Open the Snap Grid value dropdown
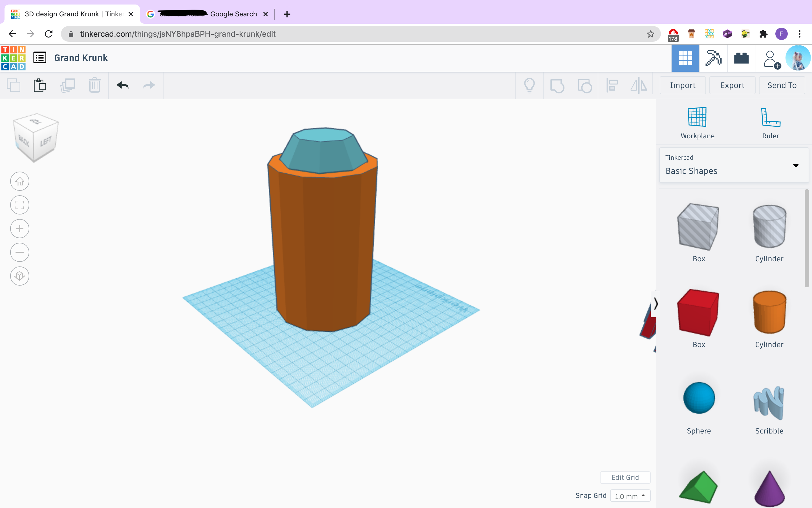This screenshot has height=508, width=812. point(630,496)
